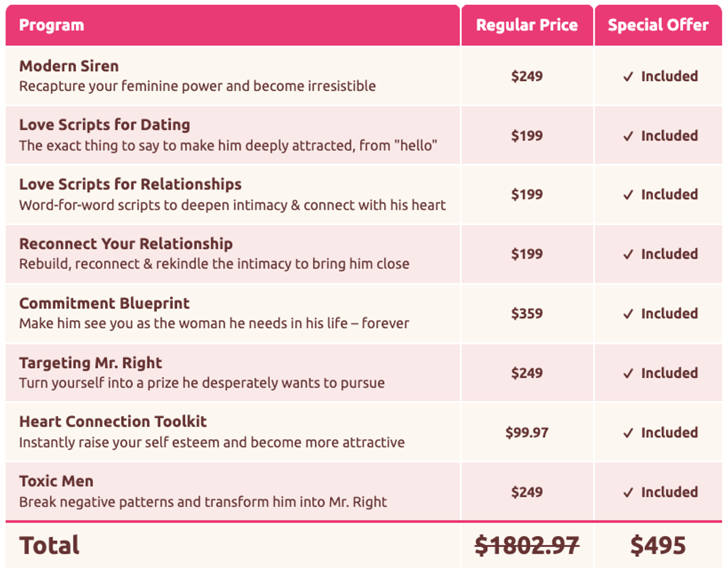This screenshot has width=728, height=575.
Task: Click the Regular Price column header
Action: [527, 25]
